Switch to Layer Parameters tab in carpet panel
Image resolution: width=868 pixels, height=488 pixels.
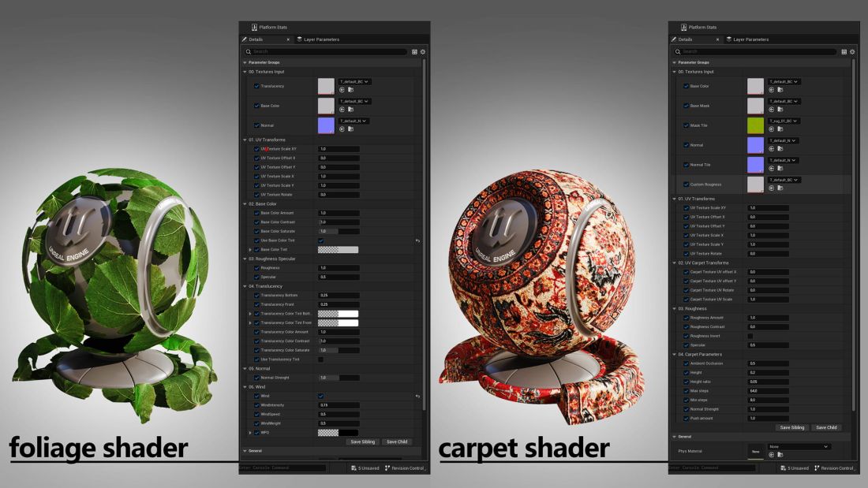pyautogui.click(x=747, y=39)
